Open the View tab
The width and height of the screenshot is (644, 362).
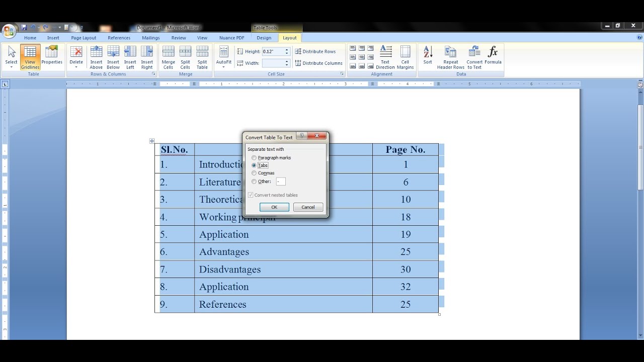click(x=202, y=38)
